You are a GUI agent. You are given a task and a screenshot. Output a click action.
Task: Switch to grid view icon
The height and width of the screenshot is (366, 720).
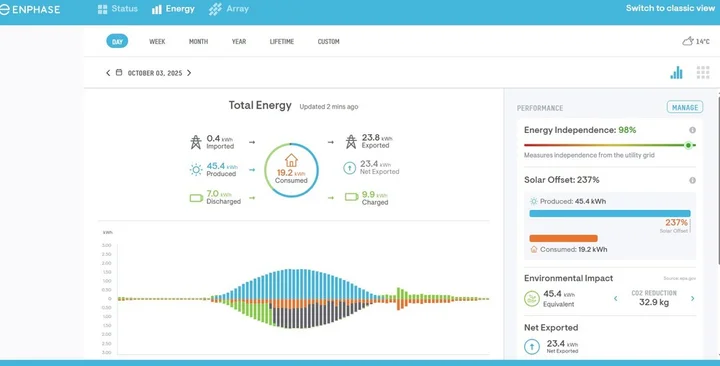[703, 73]
